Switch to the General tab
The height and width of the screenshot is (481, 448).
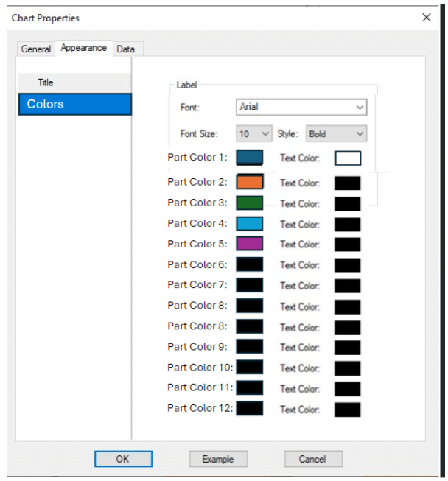click(x=36, y=49)
